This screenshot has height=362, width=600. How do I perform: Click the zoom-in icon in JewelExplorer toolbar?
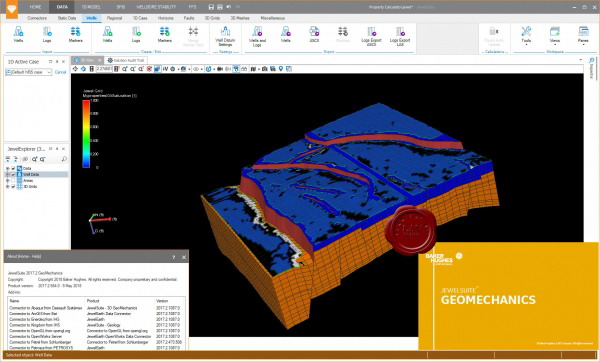pyautogui.click(x=34, y=159)
